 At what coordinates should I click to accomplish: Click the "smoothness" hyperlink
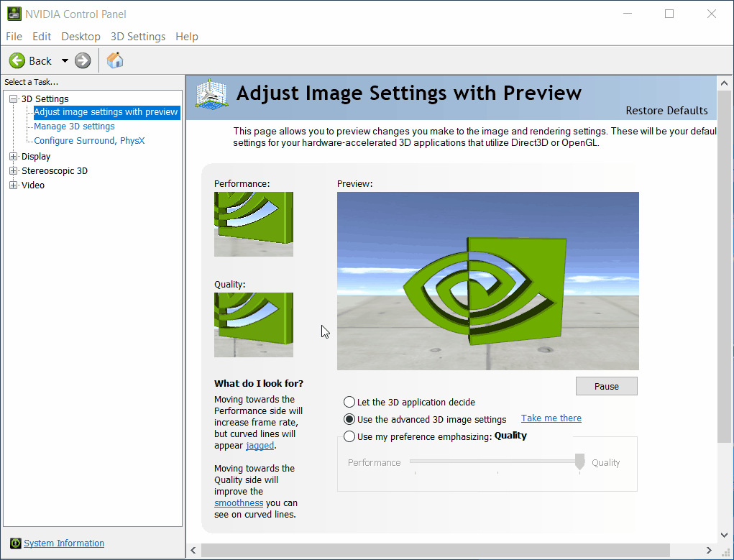tap(238, 502)
